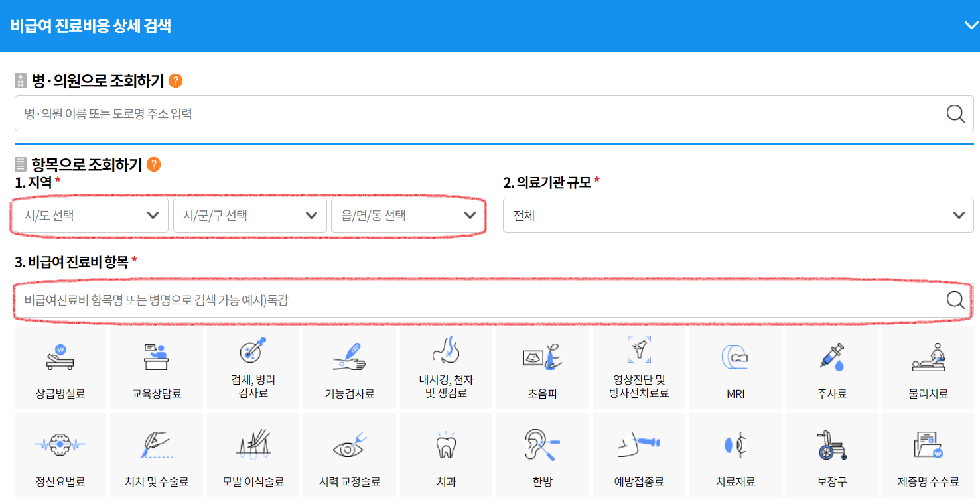Click the 정신요법료 category icon
The height and width of the screenshot is (504, 980).
click(60, 454)
